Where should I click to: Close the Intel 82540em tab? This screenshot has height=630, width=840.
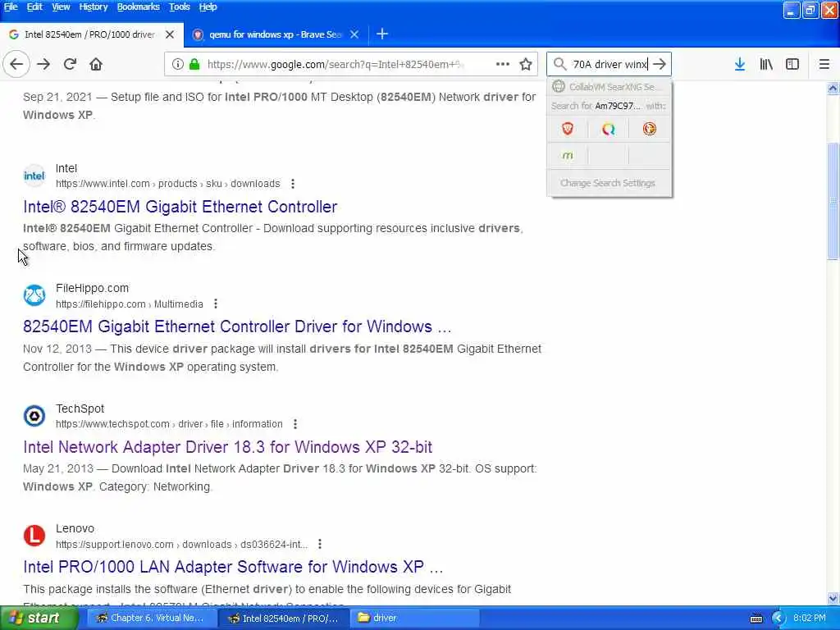click(170, 34)
